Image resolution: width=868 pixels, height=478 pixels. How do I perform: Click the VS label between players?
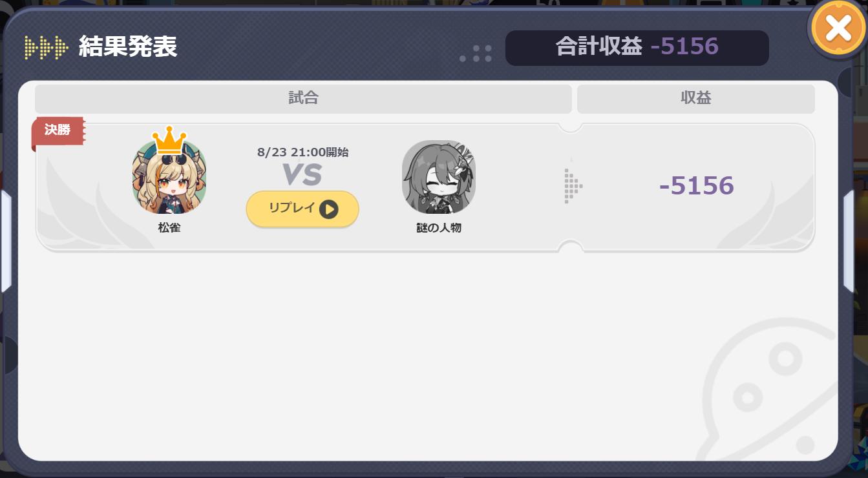pos(302,175)
